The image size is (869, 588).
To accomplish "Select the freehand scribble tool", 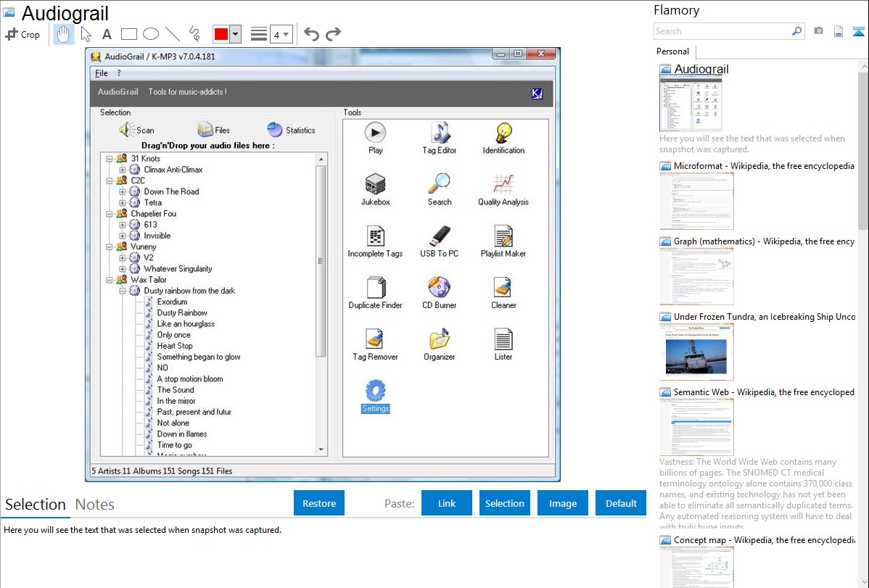I will coord(194,34).
